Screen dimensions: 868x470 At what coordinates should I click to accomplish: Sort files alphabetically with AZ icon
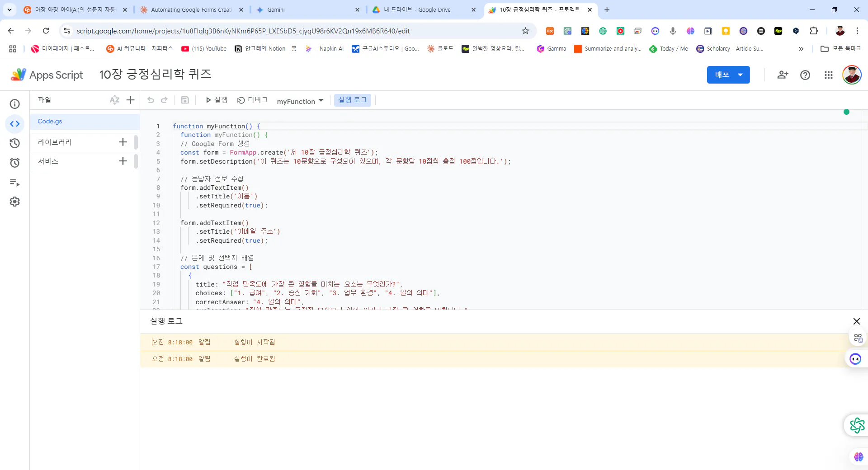[114, 100]
